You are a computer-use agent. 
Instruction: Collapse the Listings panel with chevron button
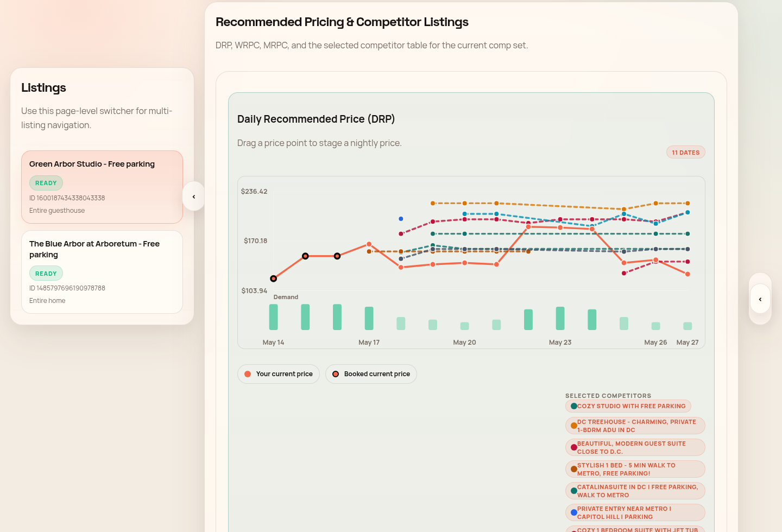coord(193,197)
